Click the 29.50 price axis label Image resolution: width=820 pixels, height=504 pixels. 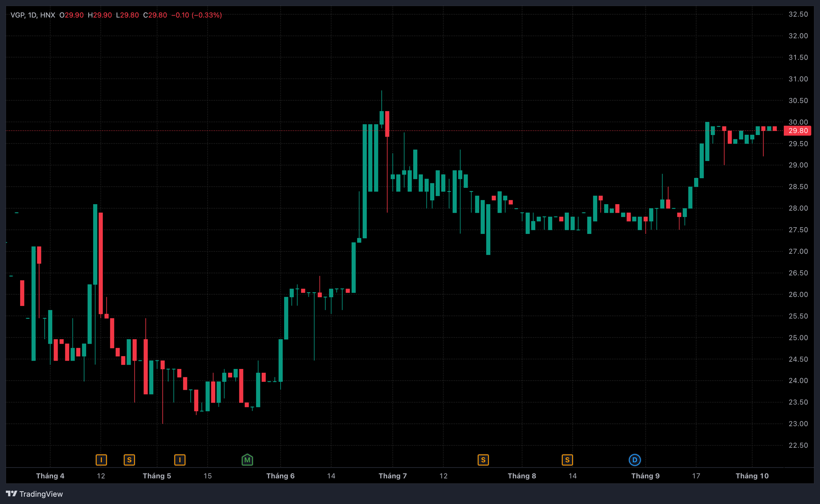pyautogui.click(x=798, y=144)
